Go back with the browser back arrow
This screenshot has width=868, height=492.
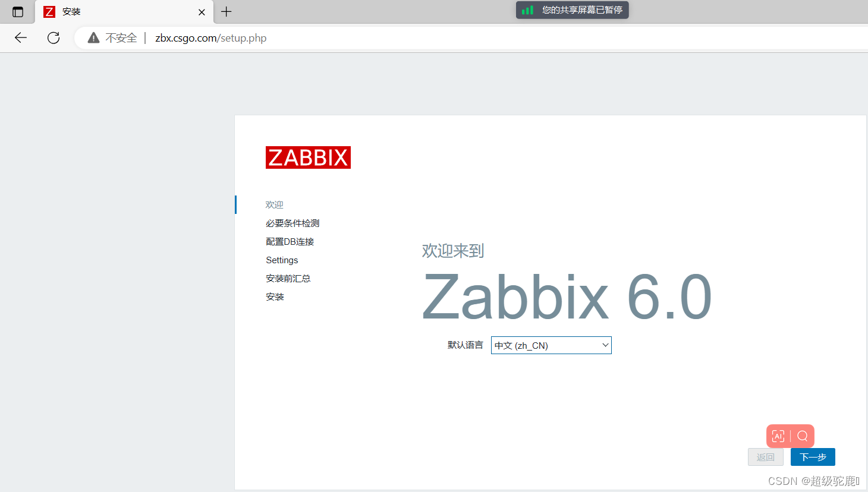click(21, 38)
